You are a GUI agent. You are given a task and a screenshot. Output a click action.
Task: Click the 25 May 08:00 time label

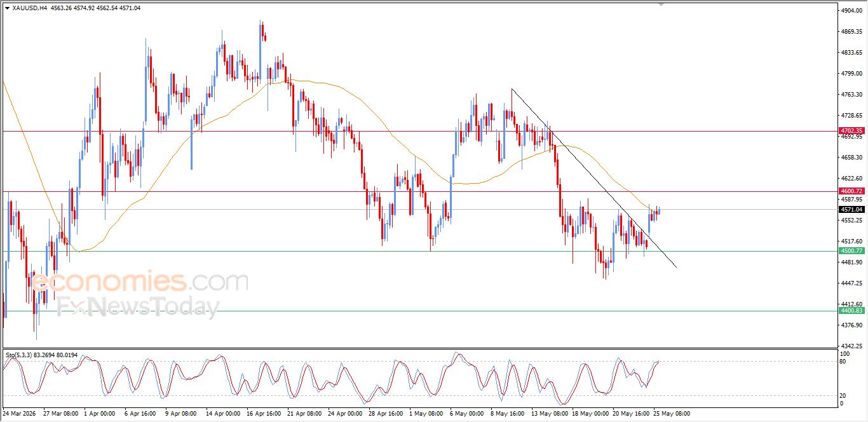(671, 414)
